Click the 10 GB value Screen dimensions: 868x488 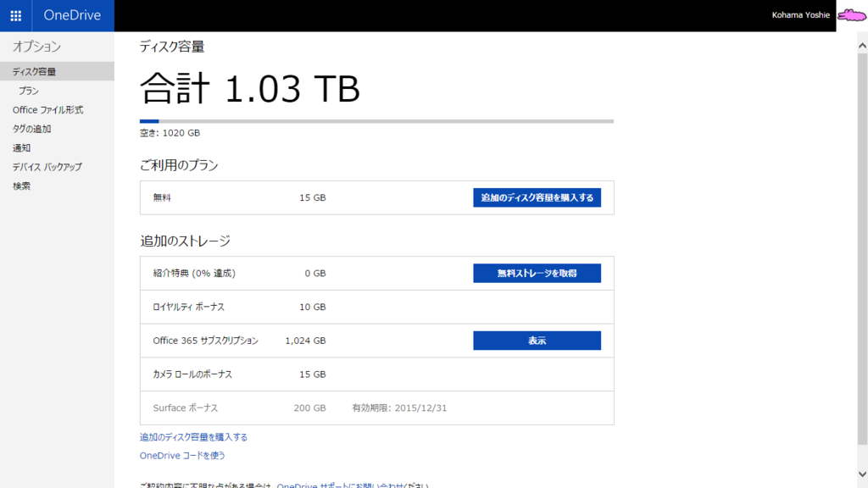[312, 307]
